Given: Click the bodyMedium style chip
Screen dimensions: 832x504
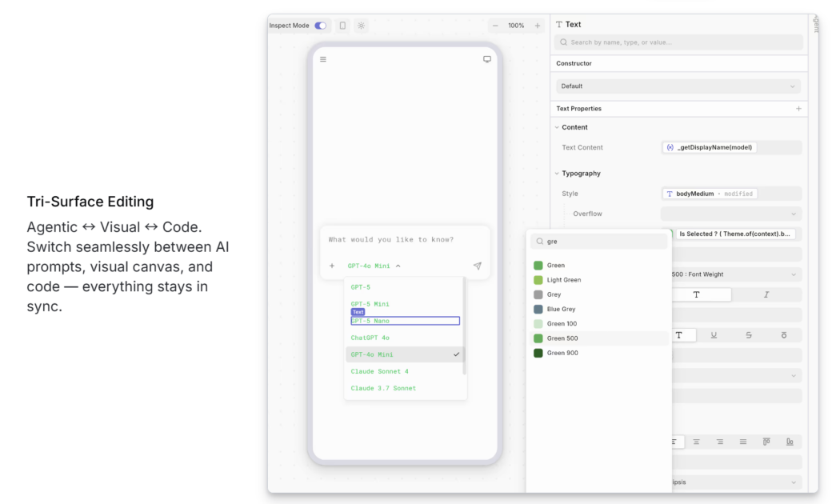Looking at the screenshot, I should pyautogui.click(x=709, y=194).
